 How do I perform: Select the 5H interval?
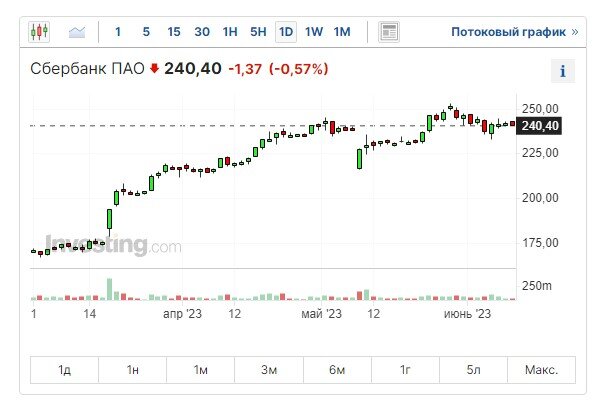pyautogui.click(x=258, y=32)
